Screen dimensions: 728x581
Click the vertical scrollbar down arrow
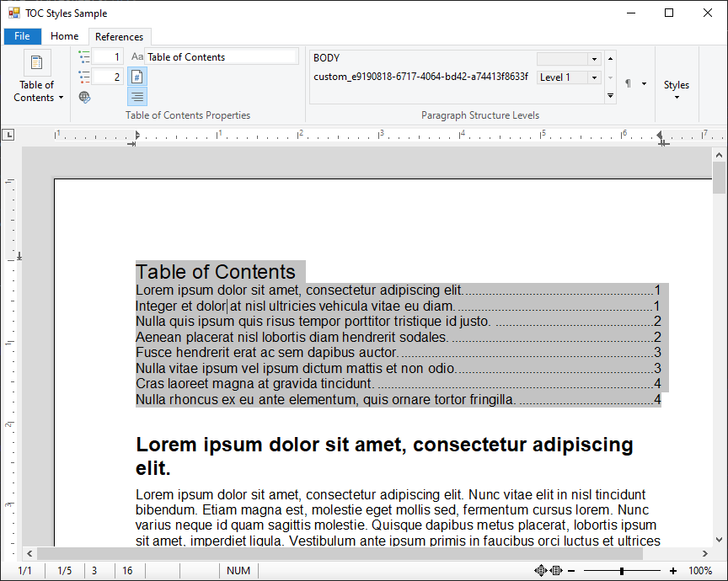pyautogui.click(x=720, y=540)
